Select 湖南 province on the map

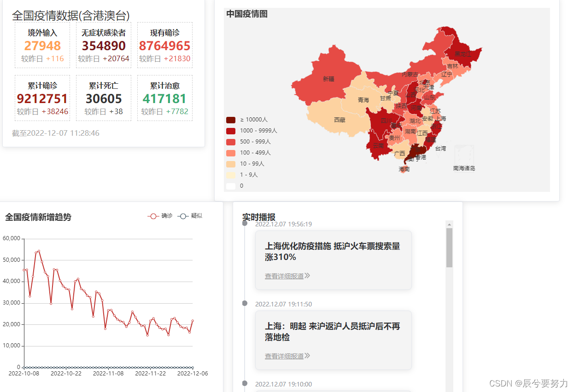click(410, 132)
